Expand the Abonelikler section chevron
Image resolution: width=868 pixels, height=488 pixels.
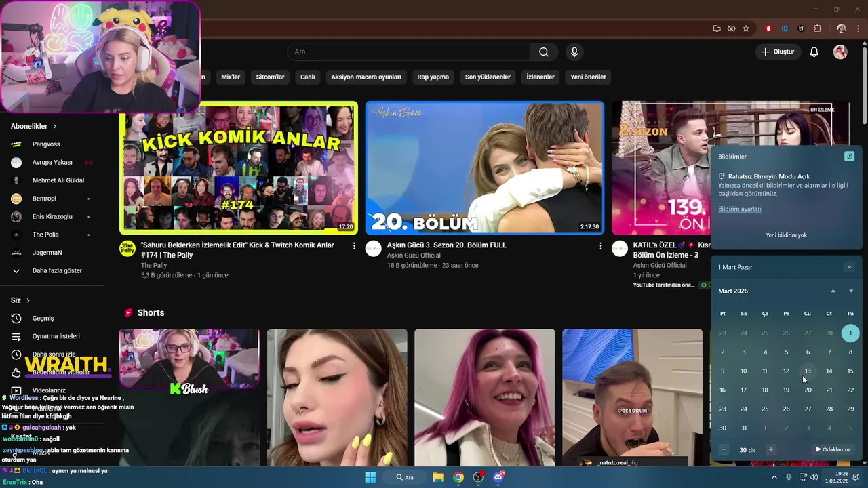[x=55, y=127]
